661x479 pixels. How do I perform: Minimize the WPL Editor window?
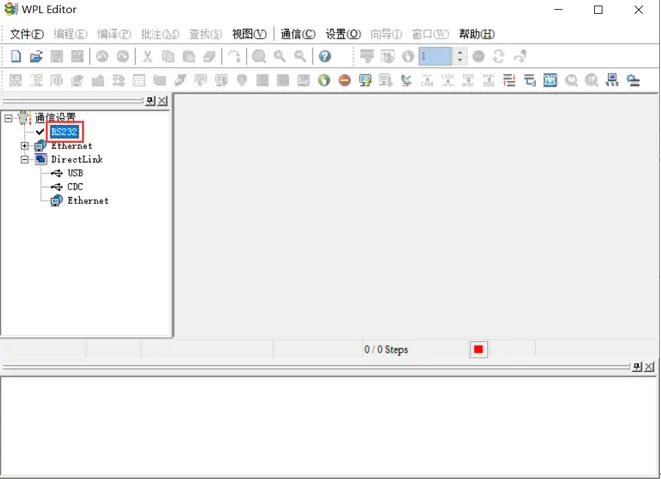coord(559,10)
